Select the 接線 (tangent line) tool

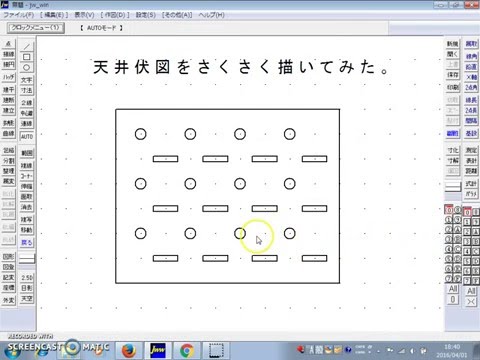click(9, 54)
